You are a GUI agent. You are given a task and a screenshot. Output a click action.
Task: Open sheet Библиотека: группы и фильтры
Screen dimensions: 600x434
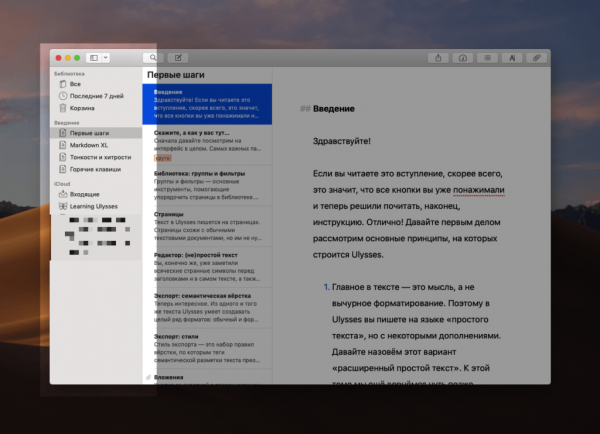(207, 186)
